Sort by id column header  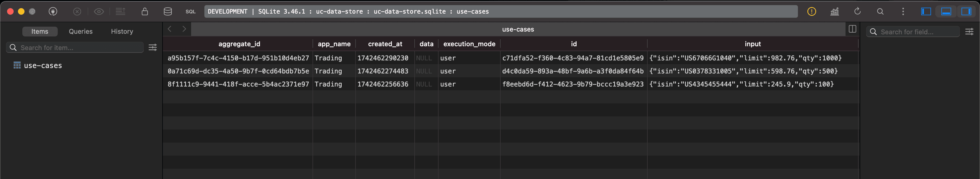point(574,44)
